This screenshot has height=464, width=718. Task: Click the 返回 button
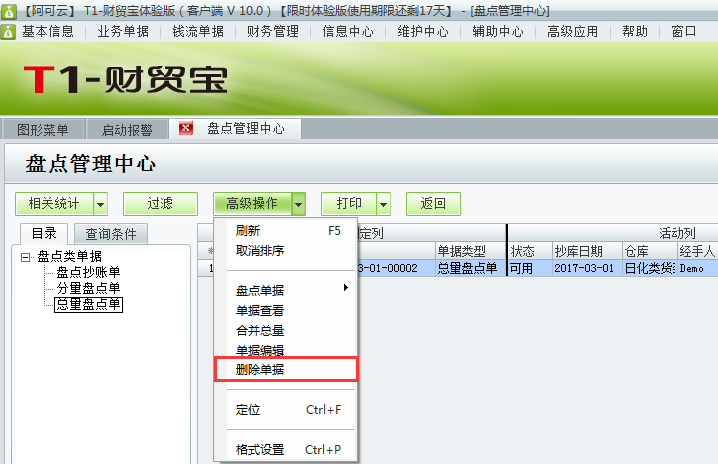433,203
